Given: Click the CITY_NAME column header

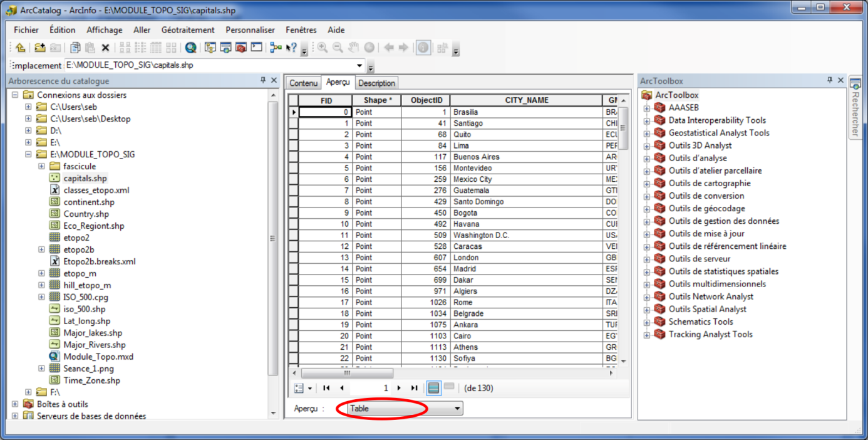Looking at the screenshot, I should [x=526, y=100].
